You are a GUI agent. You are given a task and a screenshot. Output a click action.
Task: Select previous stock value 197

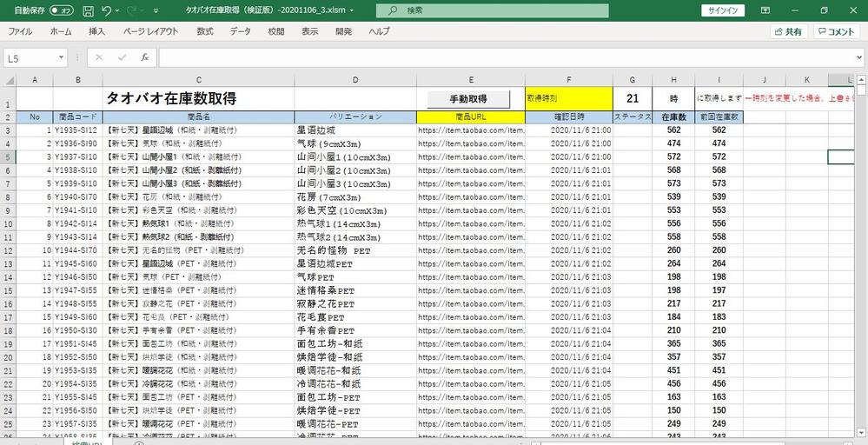[719, 290]
